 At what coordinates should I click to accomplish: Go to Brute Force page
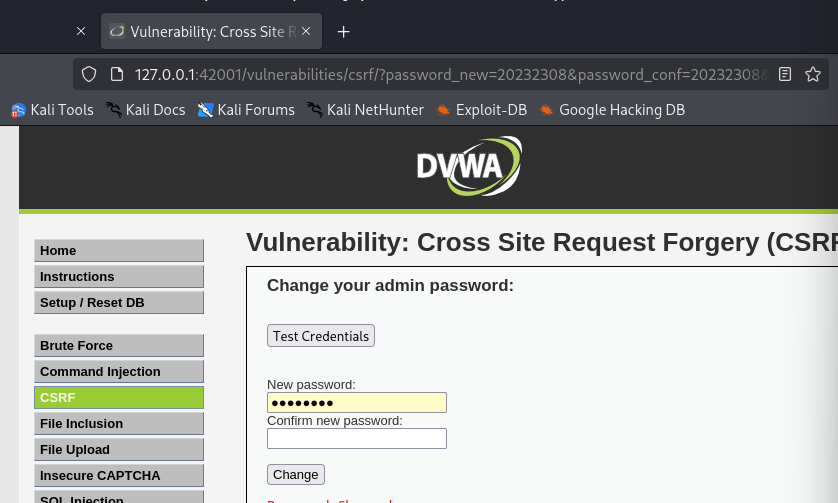pyautogui.click(x=119, y=346)
